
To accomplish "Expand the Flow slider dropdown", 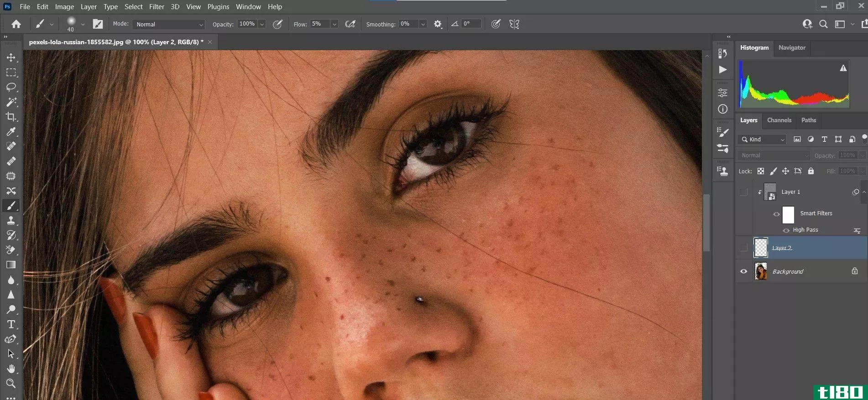I will point(335,24).
